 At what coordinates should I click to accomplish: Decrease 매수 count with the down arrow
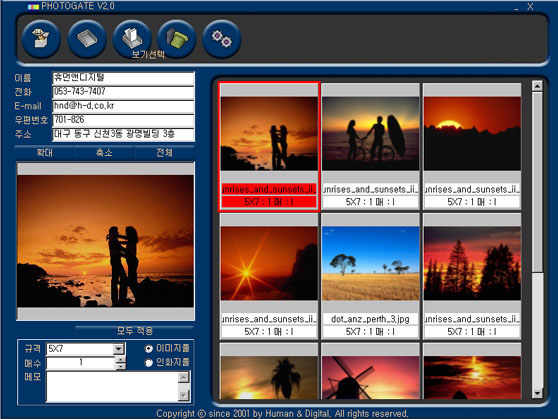[x=121, y=366]
